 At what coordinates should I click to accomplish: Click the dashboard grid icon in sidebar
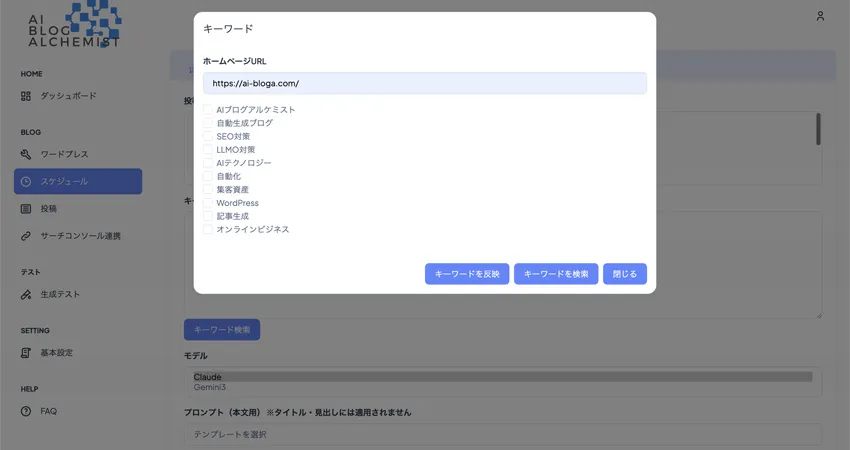[26, 96]
